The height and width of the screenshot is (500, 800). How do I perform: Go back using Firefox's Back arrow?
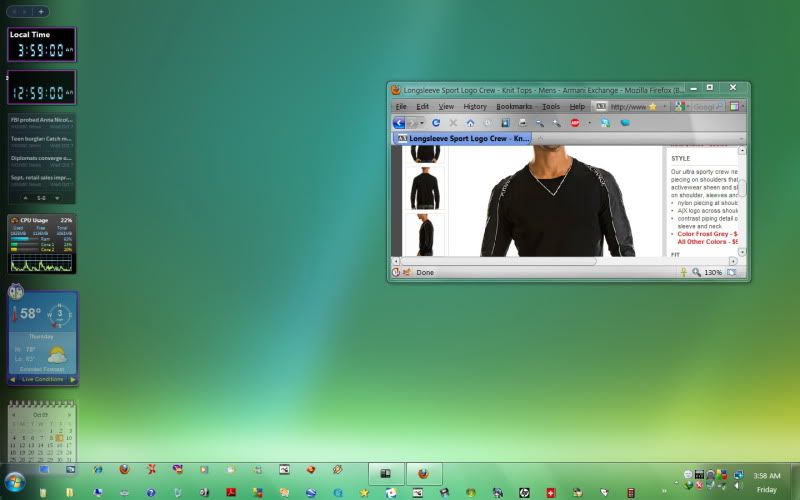pos(399,123)
